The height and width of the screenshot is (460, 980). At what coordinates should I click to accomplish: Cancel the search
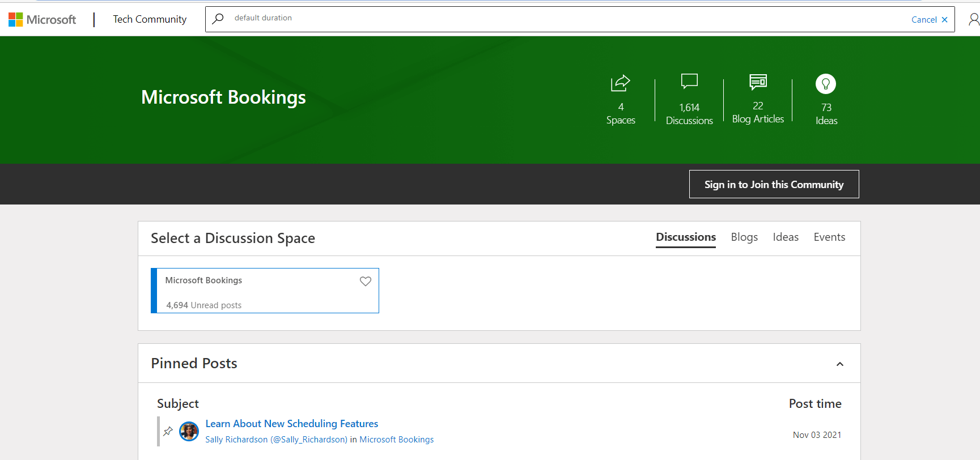pyautogui.click(x=930, y=19)
